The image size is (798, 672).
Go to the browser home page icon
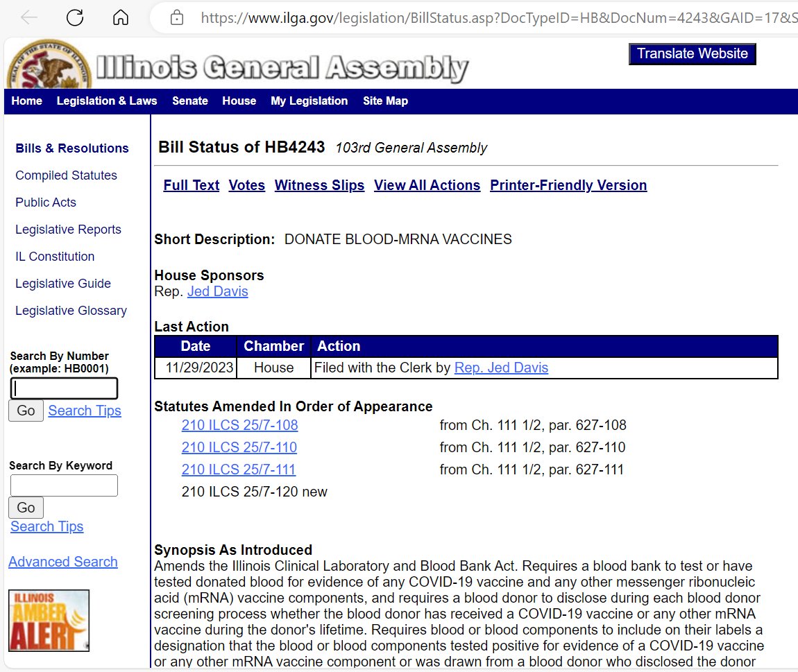[121, 18]
